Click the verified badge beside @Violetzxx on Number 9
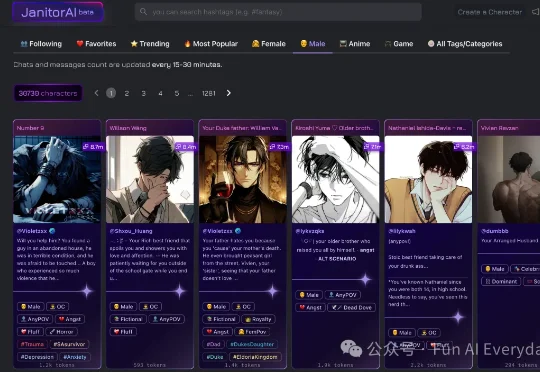 pos(52,231)
